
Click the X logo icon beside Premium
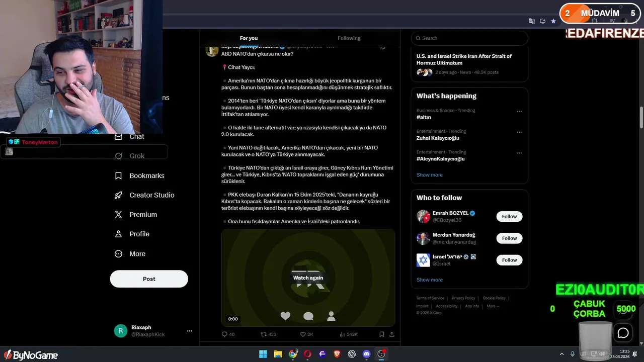118,214
